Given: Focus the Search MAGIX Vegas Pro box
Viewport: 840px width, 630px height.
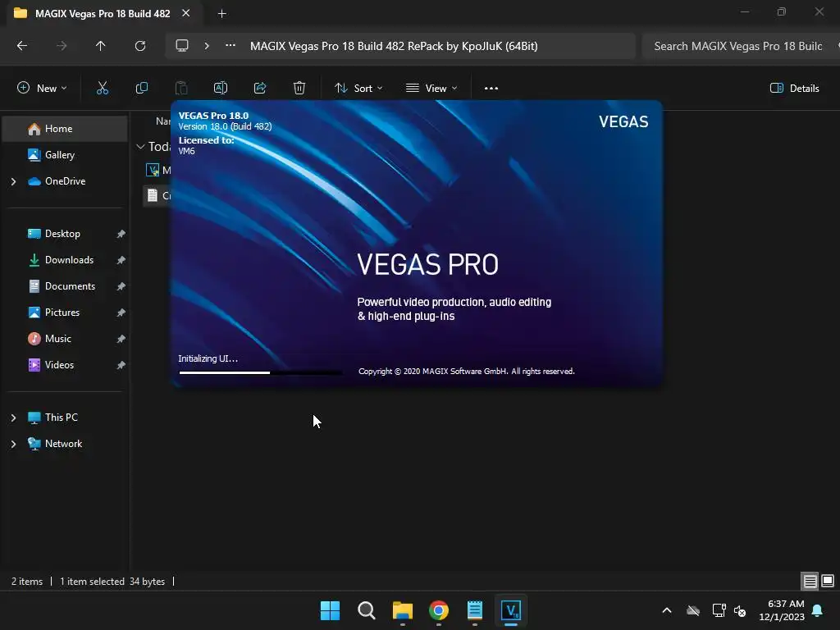Looking at the screenshot, I should [741, 46].
